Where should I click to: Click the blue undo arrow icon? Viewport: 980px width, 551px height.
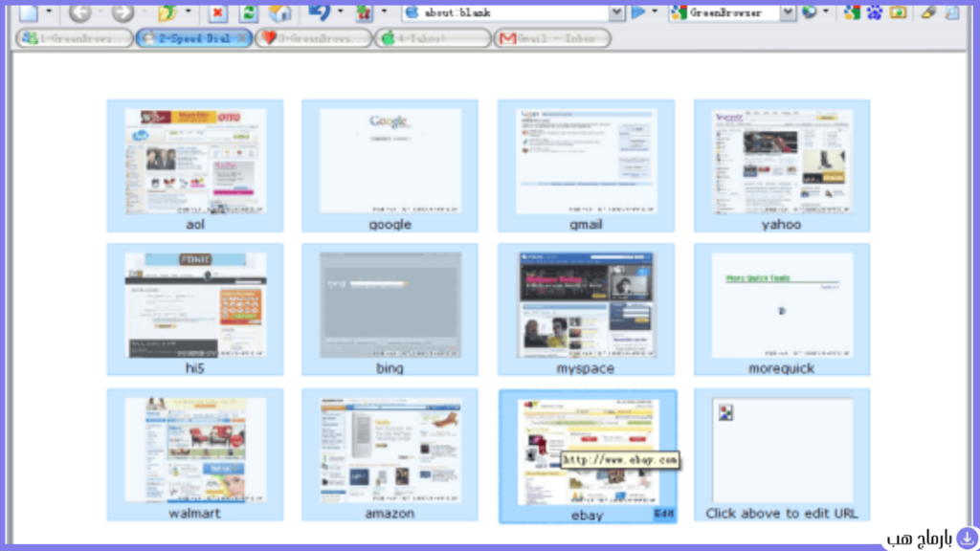click(x=320, y=11)
